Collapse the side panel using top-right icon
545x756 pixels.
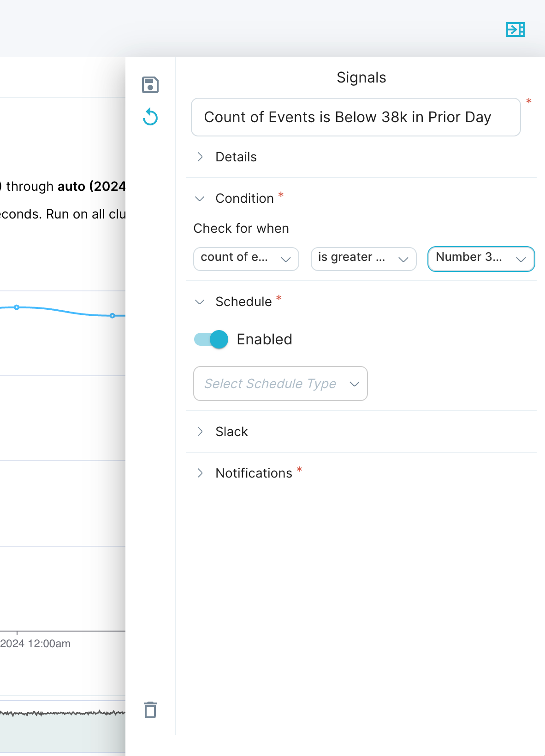(515, 30)
